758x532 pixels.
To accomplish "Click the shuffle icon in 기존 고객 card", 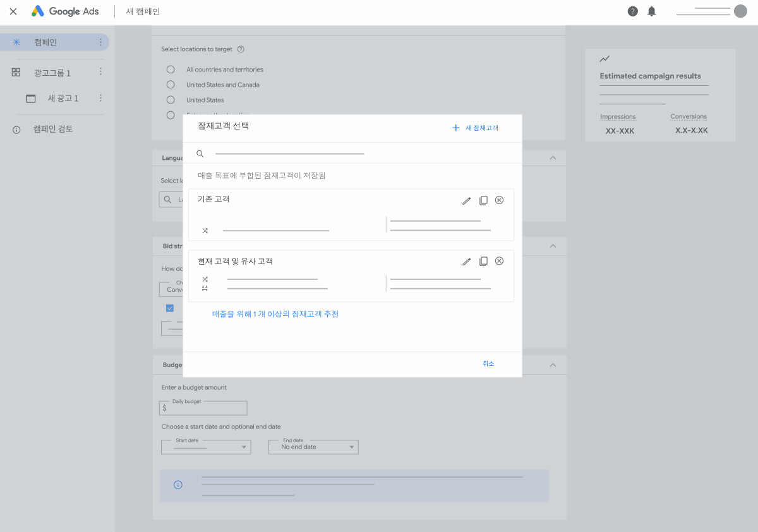I will (x=205, y=231).
